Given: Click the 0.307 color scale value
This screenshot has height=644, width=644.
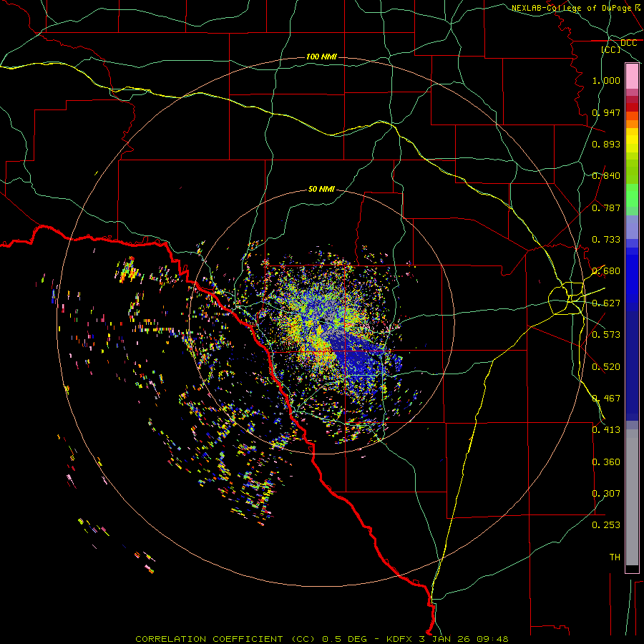Looking at the screenshot, I should point(606,494).
